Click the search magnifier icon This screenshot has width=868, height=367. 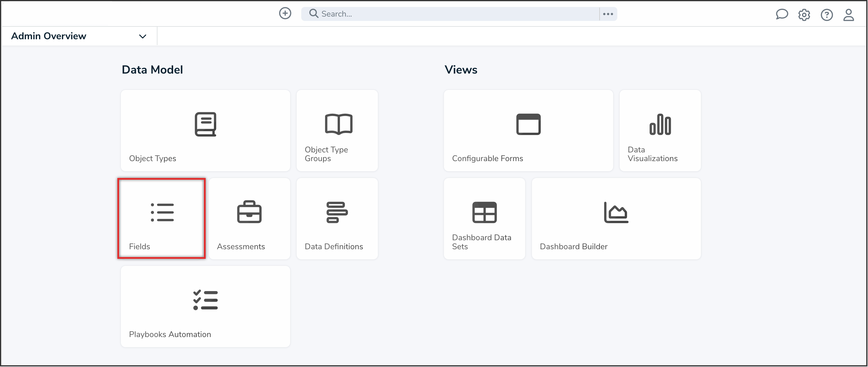(313, 13)
